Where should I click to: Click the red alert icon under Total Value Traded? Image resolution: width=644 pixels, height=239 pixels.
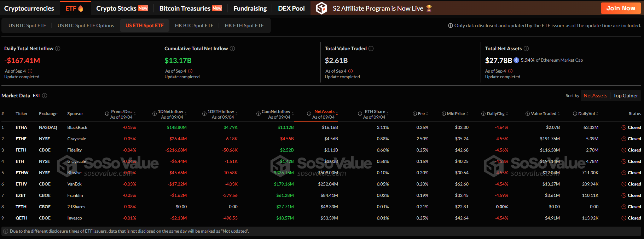[350, 71]
